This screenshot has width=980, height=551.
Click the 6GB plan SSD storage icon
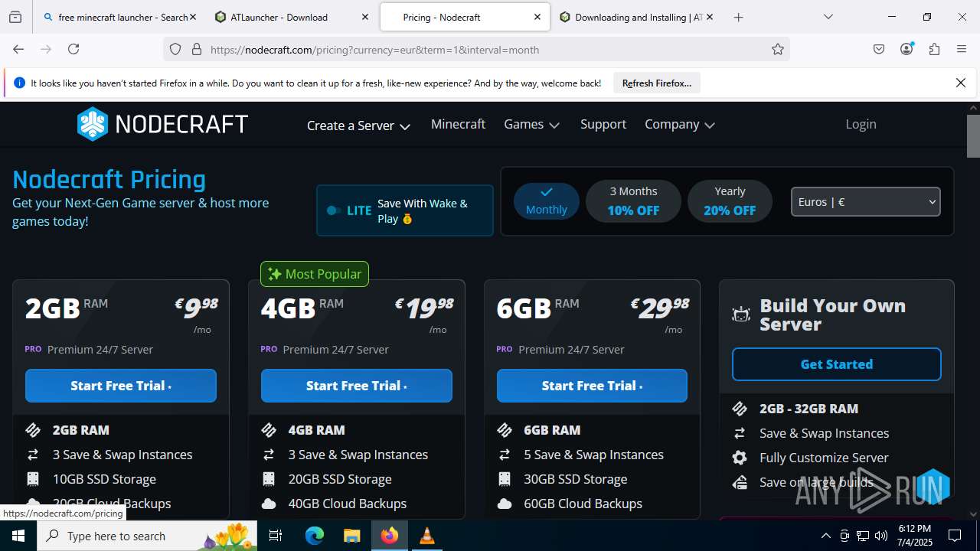505,479
